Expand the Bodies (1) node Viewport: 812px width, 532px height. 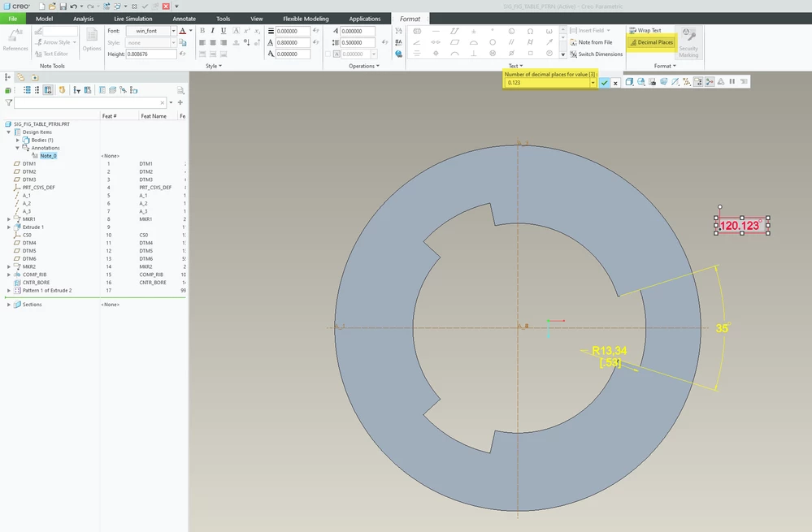[x=18, y=140]
